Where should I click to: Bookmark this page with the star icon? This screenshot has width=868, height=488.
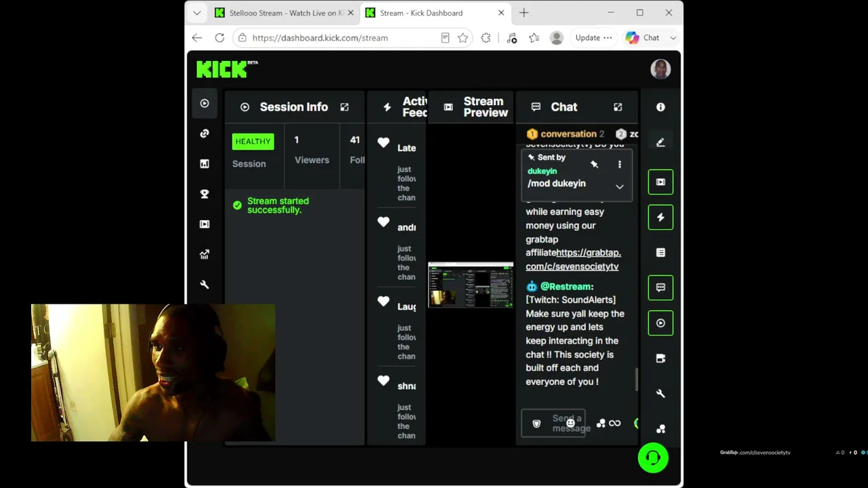463,38
